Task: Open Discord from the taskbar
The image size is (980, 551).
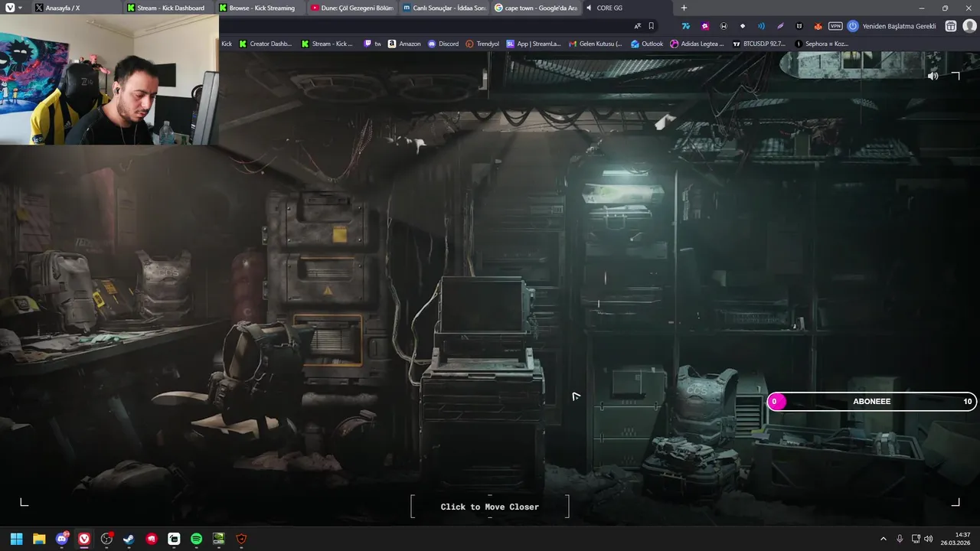Action: (x=61, y=539)
